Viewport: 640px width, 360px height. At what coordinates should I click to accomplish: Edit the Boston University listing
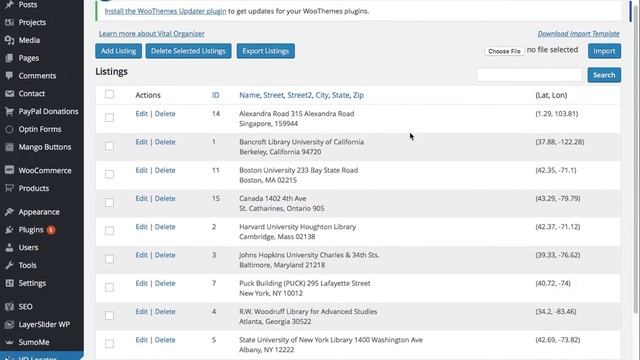pos(141,170)
